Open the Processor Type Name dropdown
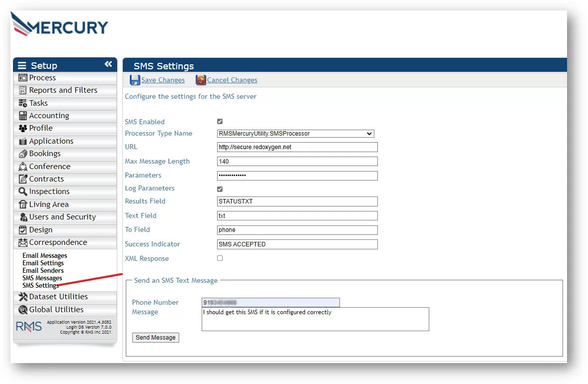Screen dimensions: 588x384 (295, 134)
